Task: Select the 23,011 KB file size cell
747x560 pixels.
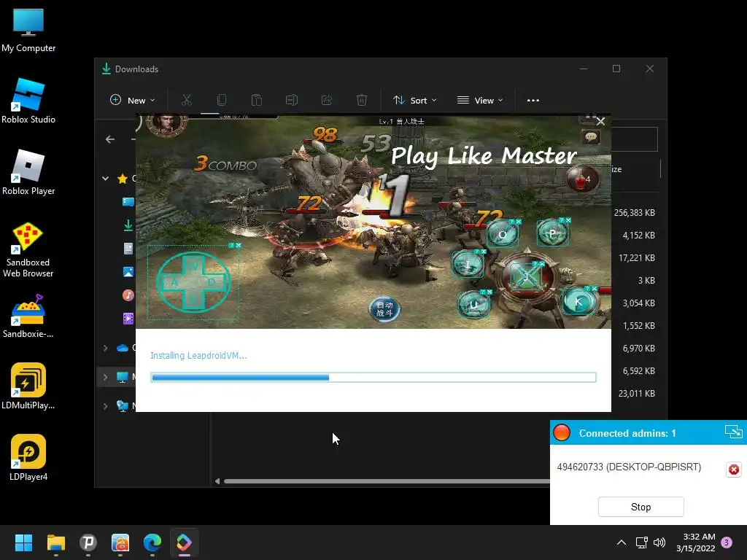Action: (x=636, y=393)
